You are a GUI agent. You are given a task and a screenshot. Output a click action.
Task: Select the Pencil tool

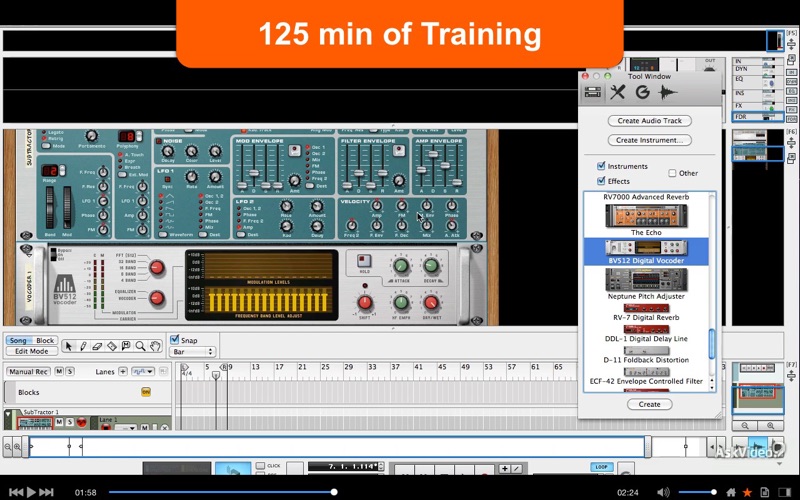tap(83, 346)
